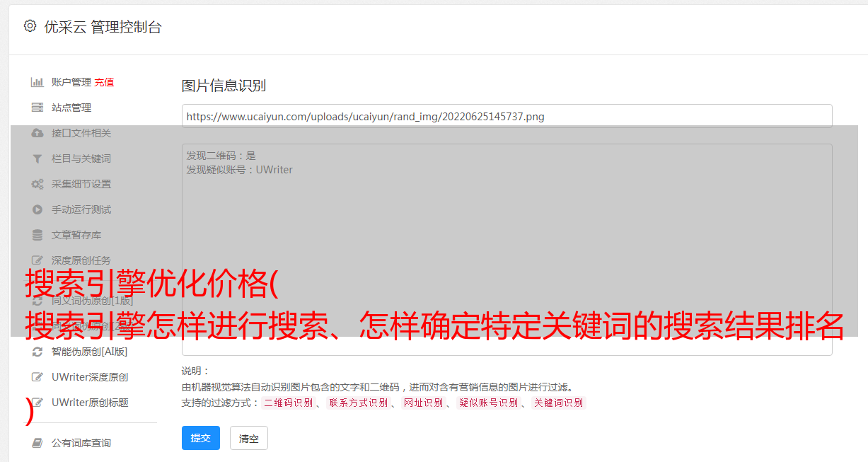Open 账户管理 menu item

pos(71,82)
